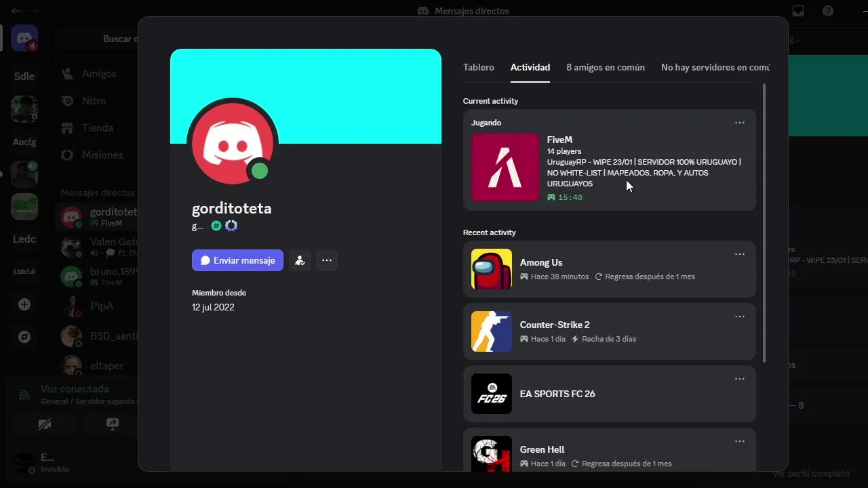Open the No hay servidores en común tab
868x488 pixels.
coord(715,68)
